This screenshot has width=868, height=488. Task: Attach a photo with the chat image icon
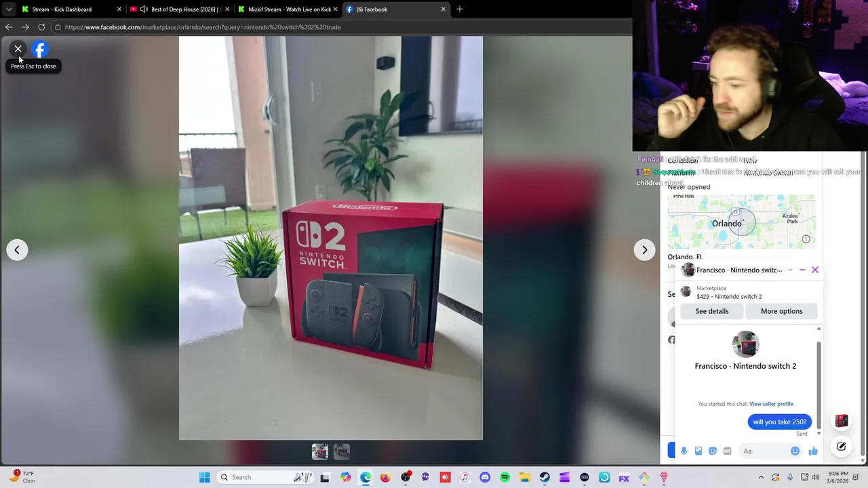(x=698, y=451)
